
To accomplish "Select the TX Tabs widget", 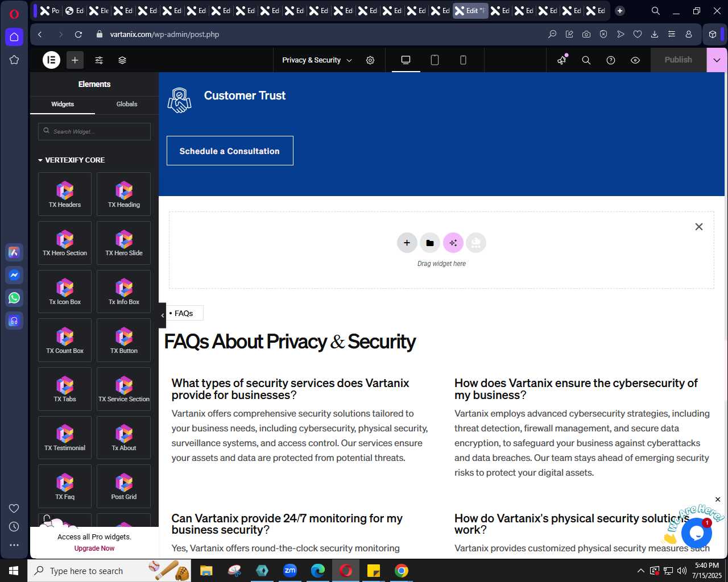I will 65,389.
